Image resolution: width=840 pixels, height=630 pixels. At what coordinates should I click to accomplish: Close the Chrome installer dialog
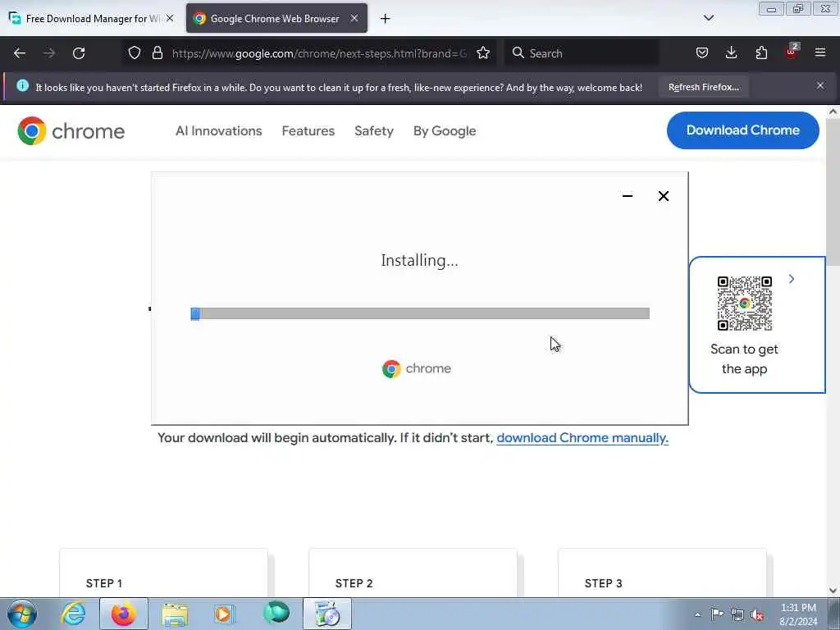click(x=663, y=196)
